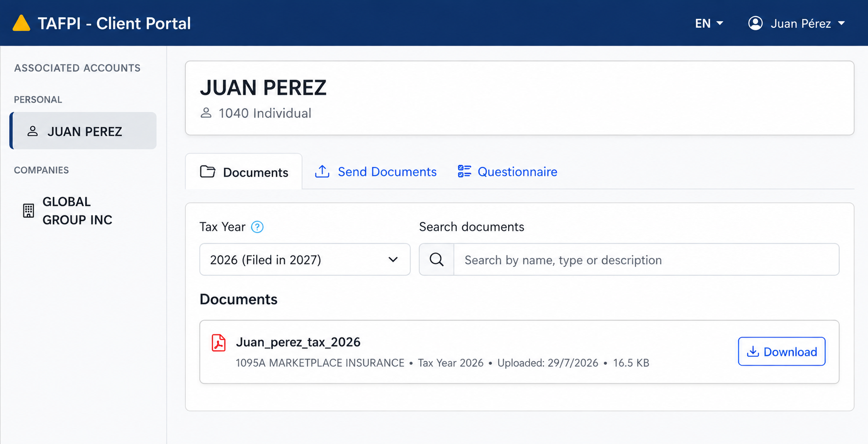Click the ASSOCIATED ACCOUNTS sidebar heading

click(x=77, y=68)
